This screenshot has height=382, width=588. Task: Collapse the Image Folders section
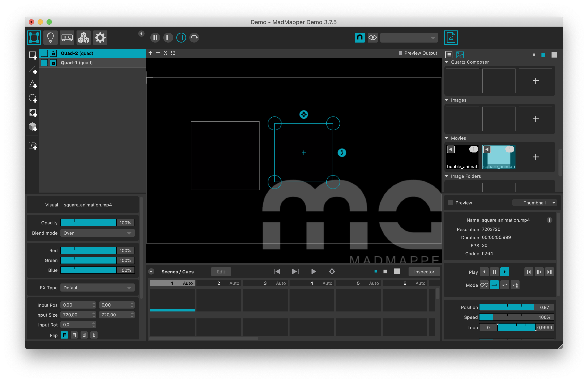[x=446, y=176]
